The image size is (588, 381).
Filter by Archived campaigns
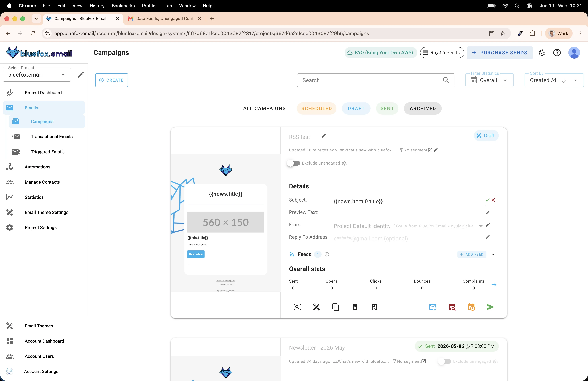(x=422, y=109)
